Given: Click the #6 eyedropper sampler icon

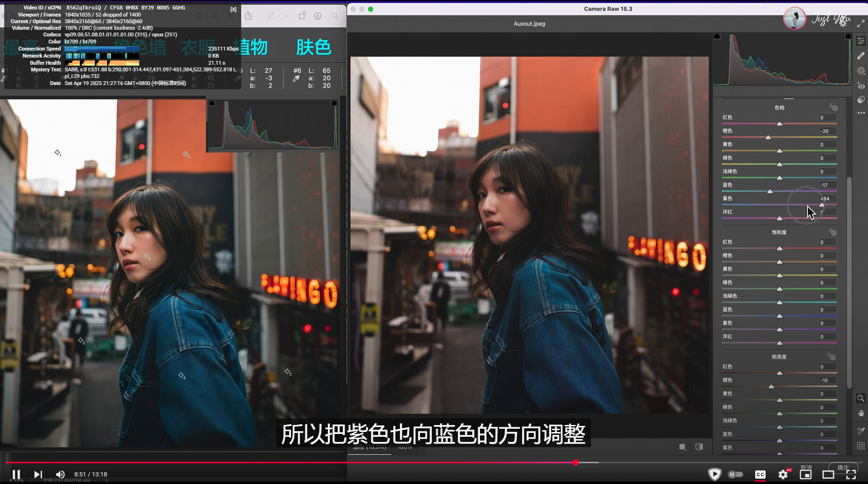Looking at the screenshot, I should [x=296, y=79].
